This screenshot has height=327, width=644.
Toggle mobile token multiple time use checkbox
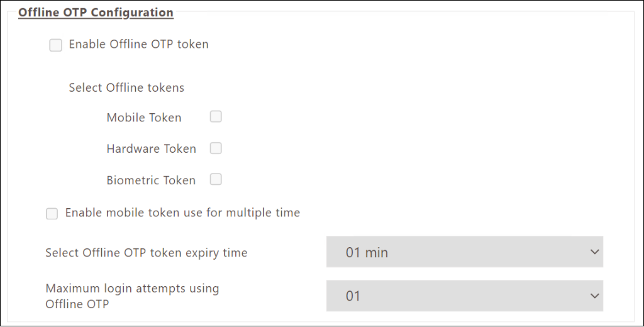tap(52, 214)
